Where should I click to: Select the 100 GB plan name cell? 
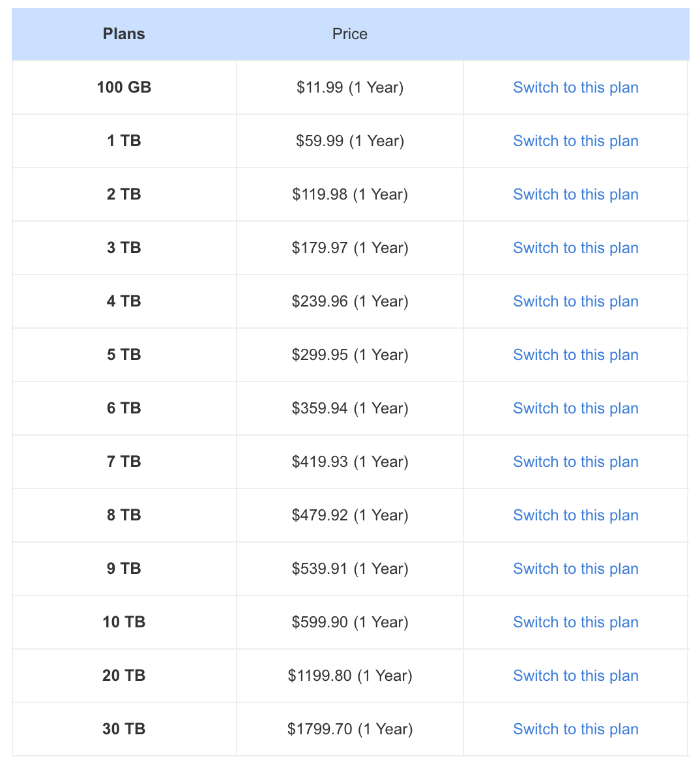click(x=124, y=87)
